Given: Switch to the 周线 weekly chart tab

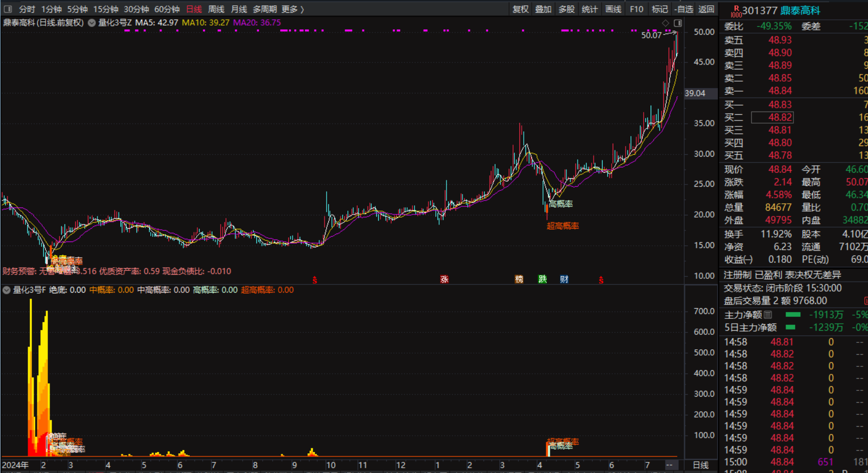Looking at the screenshot, I should click(x=216, y=9).
